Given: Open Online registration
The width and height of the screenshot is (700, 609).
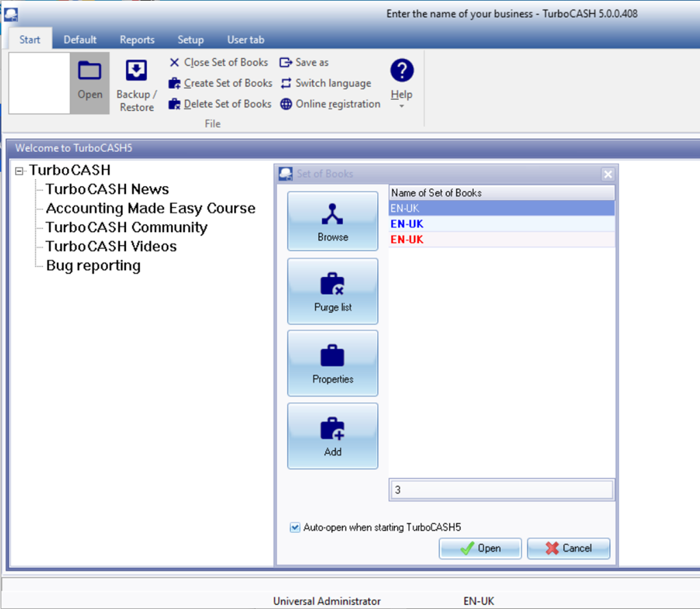Looking at the screenshot, I should tap(330, 104).
